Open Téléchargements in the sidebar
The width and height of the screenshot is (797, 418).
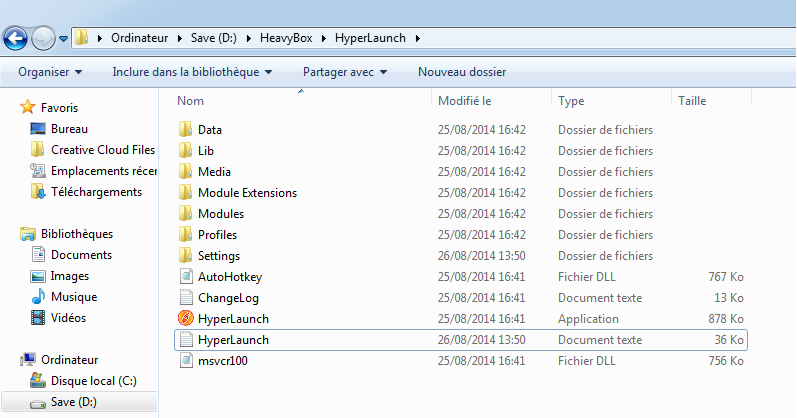pyautogui.click(x=97, y=192)
